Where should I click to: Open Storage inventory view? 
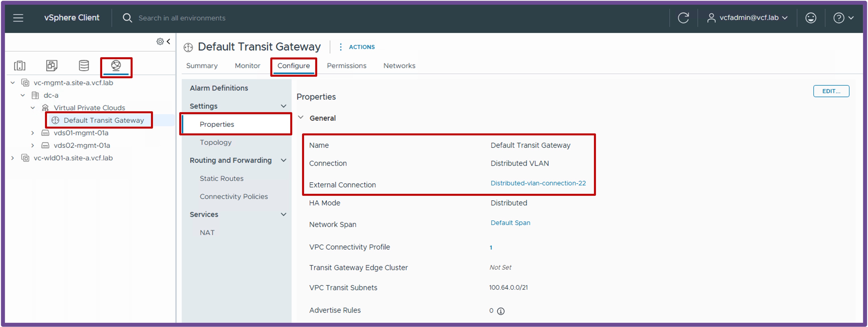click(84, 65)
